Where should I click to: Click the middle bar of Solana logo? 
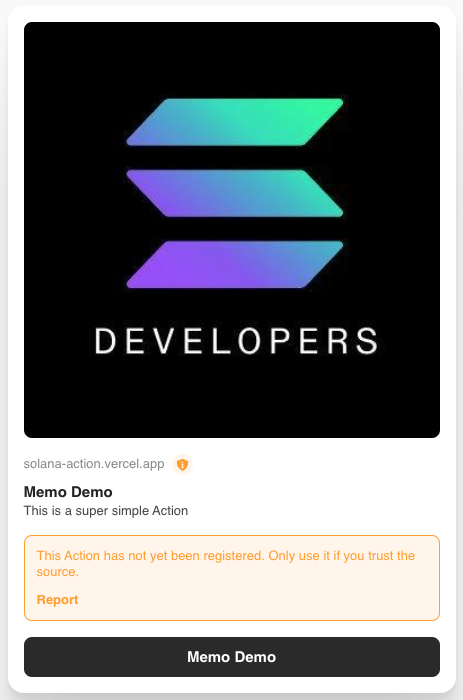click(235, 193)
